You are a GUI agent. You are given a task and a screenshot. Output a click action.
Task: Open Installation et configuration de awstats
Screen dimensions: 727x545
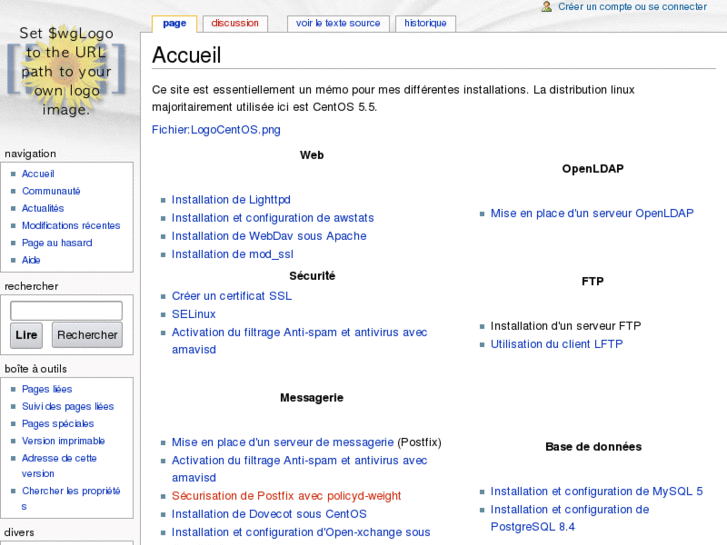point(273,218)
